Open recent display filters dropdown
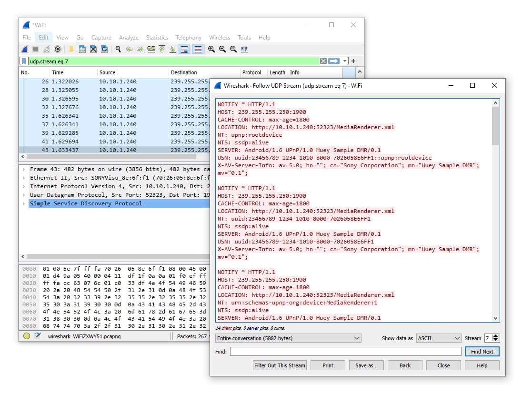Screen dimensions: 532x395 (x=345, y=61)
